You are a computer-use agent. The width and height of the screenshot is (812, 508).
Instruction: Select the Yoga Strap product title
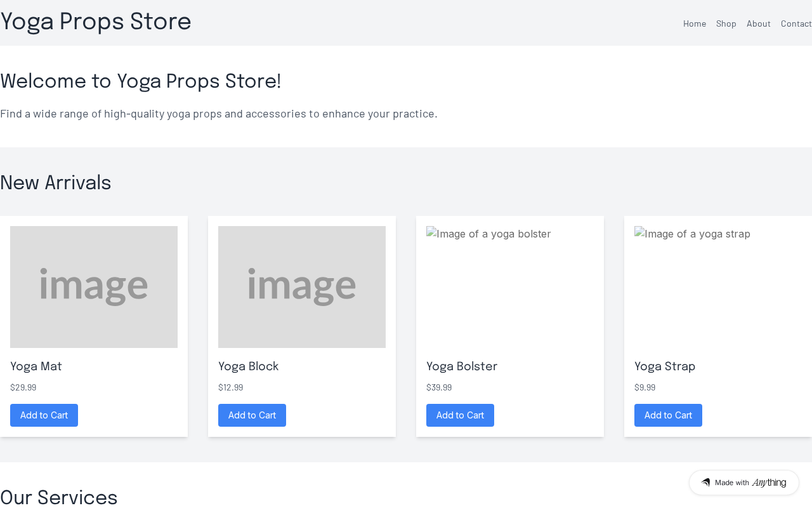point(665,366)
